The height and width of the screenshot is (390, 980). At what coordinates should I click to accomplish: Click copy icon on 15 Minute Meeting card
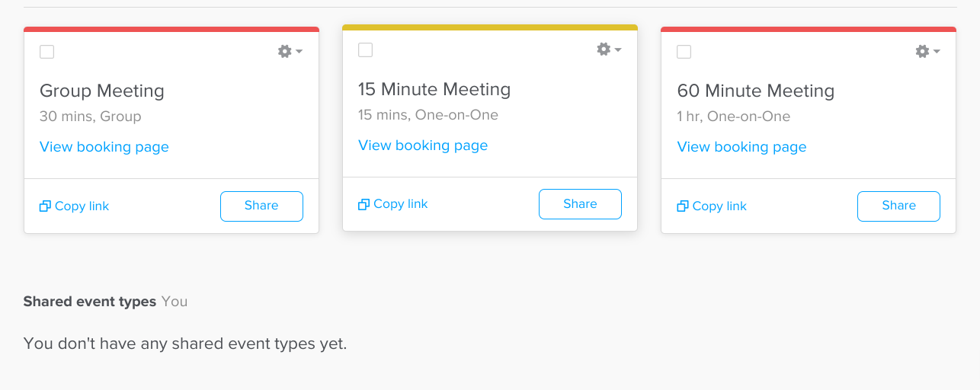click(363, 204)
